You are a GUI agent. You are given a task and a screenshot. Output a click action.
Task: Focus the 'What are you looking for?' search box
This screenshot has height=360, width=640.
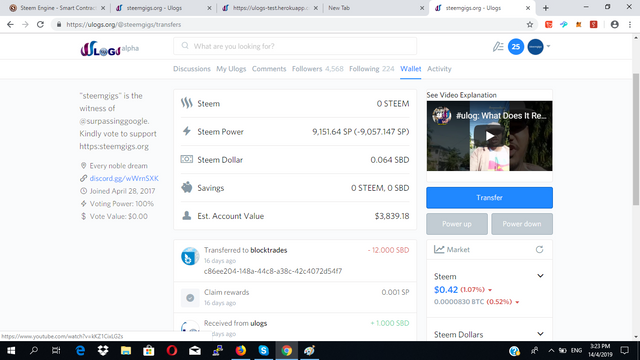coord(295,46)
